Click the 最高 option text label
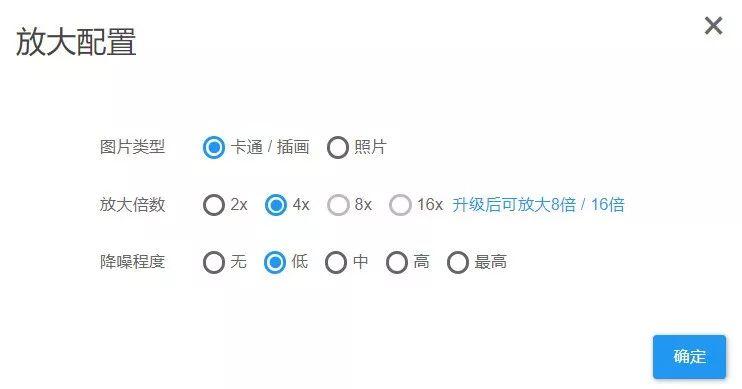This screenshot has width=742, height=389. [490, 262]
